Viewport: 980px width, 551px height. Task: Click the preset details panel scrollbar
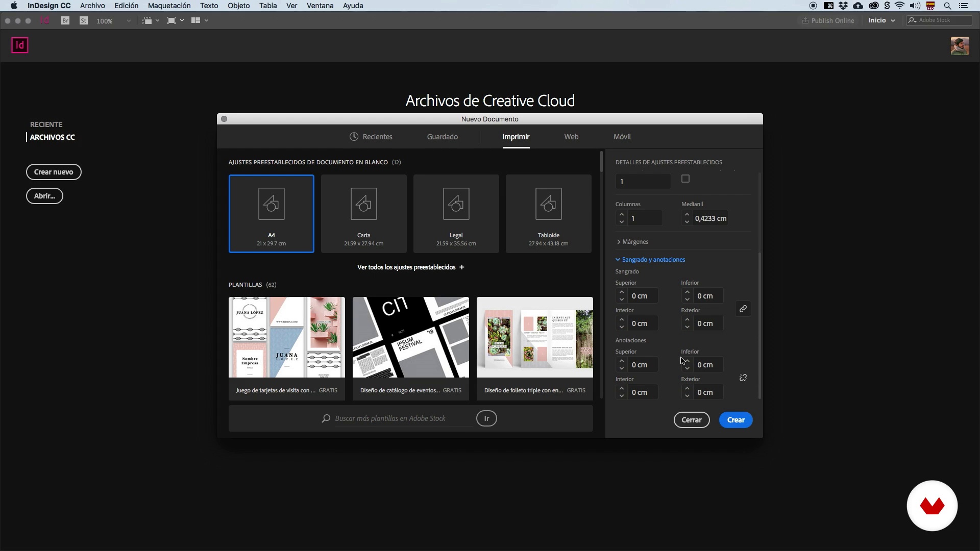759,326
